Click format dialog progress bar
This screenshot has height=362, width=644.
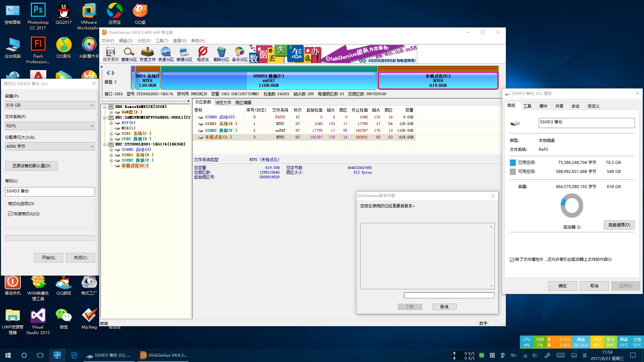coord(50,238)
